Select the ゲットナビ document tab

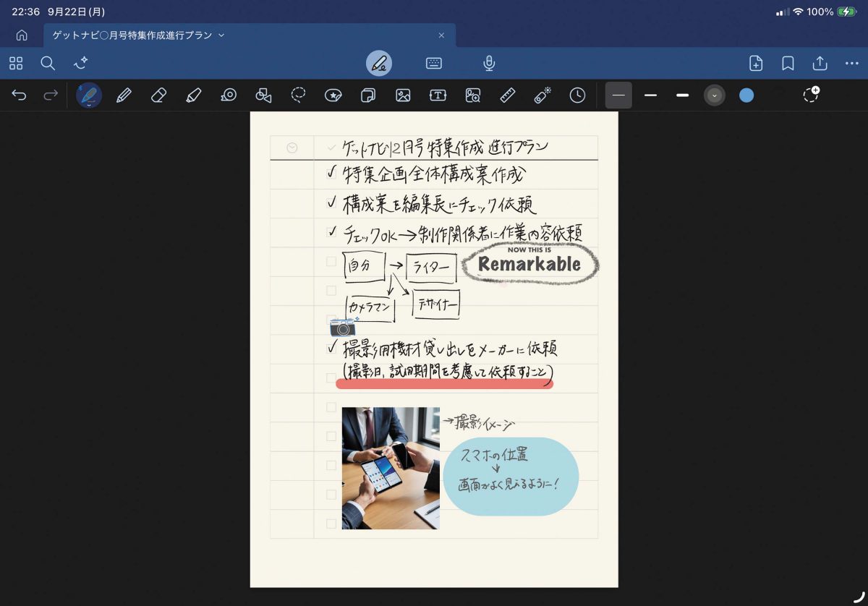pyautogui.click(x=134, y=35)
